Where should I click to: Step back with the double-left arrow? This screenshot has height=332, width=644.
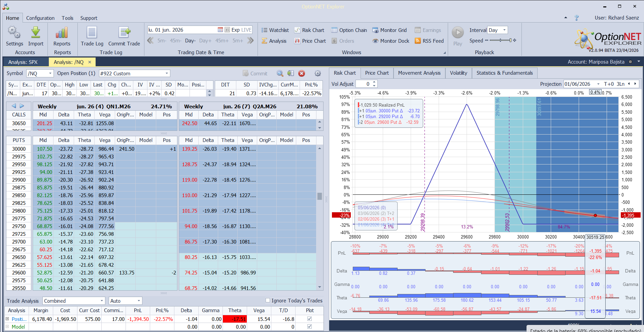pyautogui.click(x=150, y=41)
